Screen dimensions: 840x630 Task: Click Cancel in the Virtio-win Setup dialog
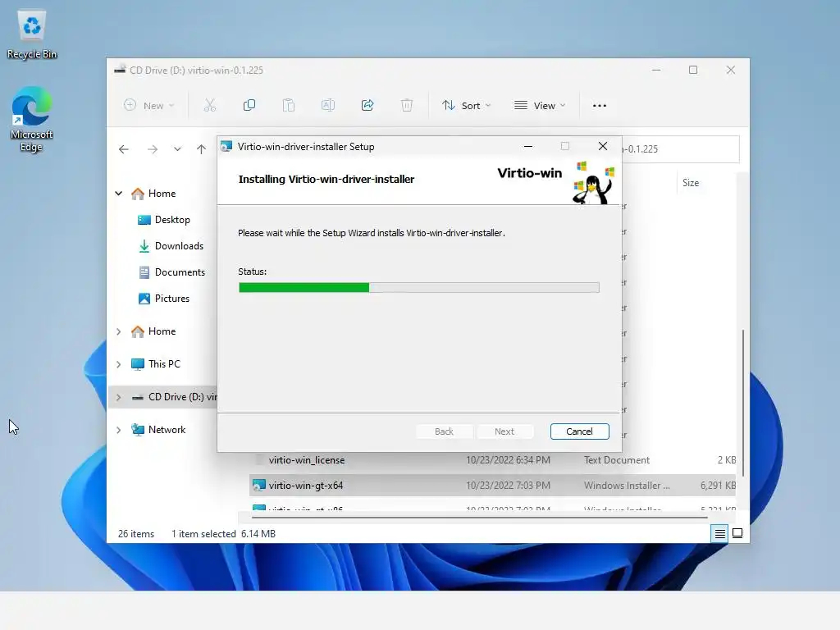click(580, 431)
